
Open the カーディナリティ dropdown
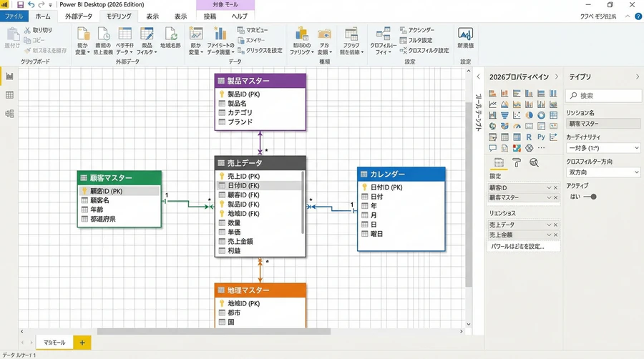tap(603, 148)
